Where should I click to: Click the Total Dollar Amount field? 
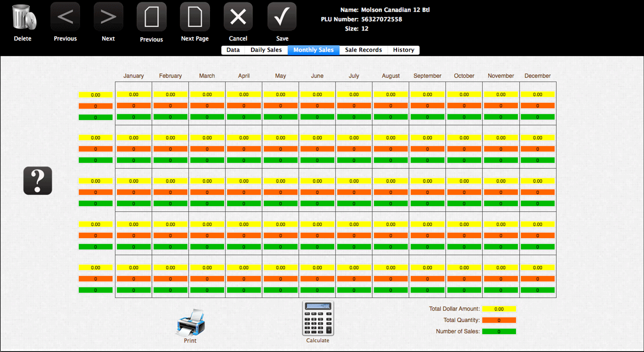tap(499, 309)
